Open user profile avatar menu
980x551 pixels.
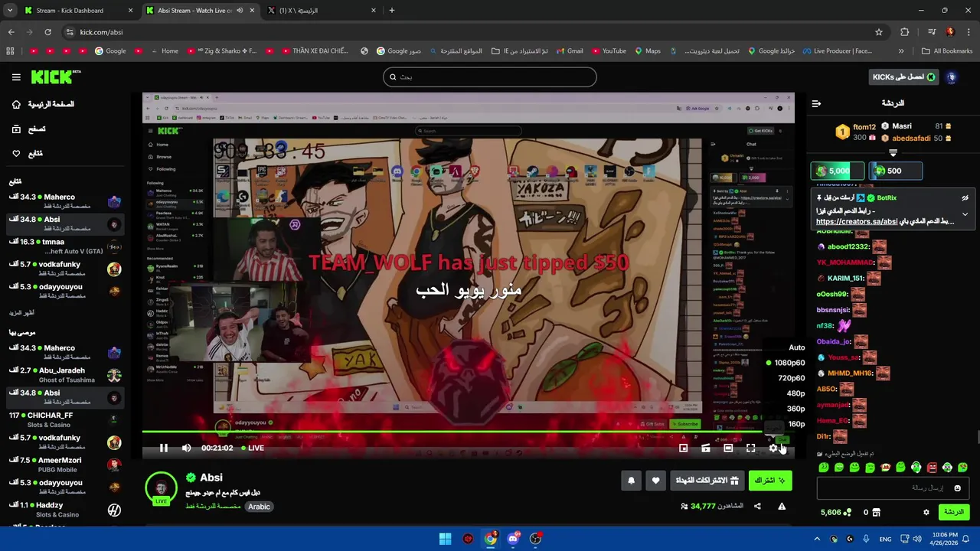click(952, 77)
